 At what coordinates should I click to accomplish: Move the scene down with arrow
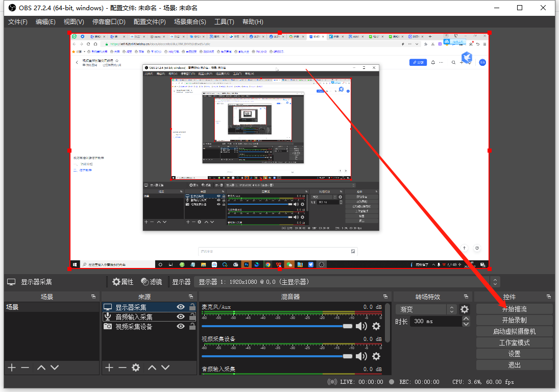tap(55, 367)
